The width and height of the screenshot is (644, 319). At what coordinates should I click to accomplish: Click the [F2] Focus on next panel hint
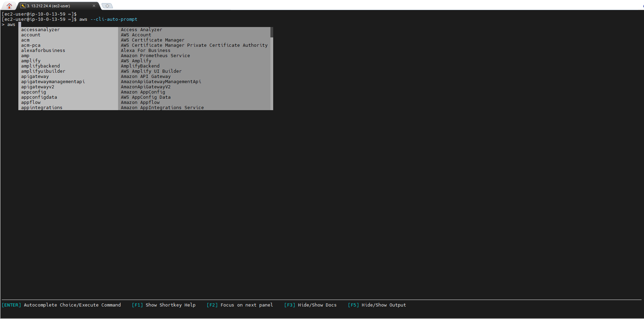[240, 305]
